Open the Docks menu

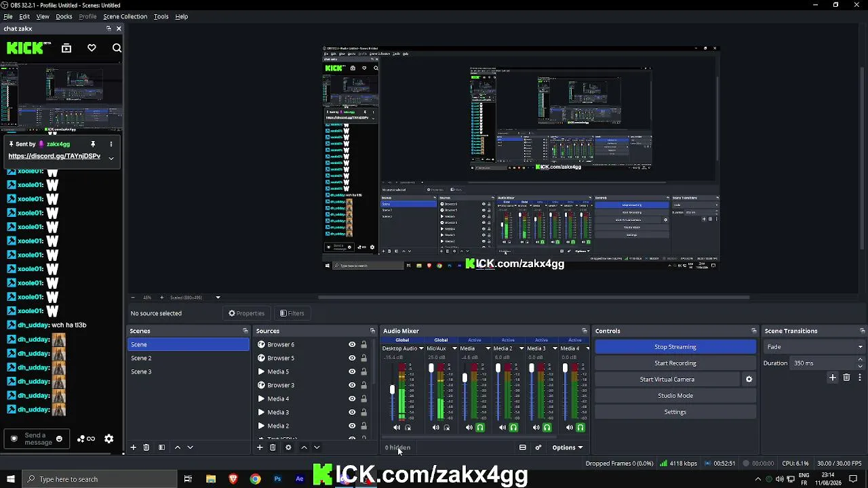click(64, 16)
